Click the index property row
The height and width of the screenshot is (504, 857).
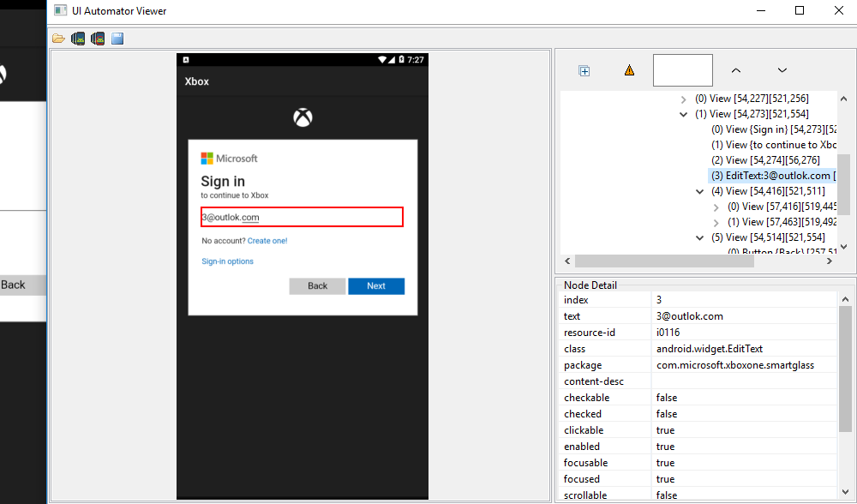[698, 299]
